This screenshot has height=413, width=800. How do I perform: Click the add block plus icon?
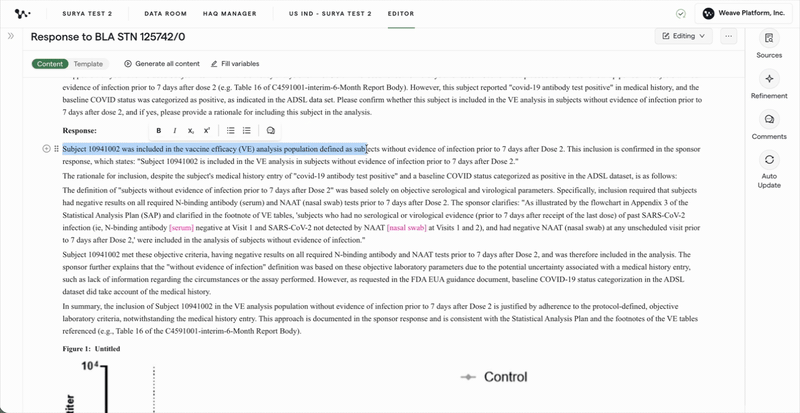point(46,149)
